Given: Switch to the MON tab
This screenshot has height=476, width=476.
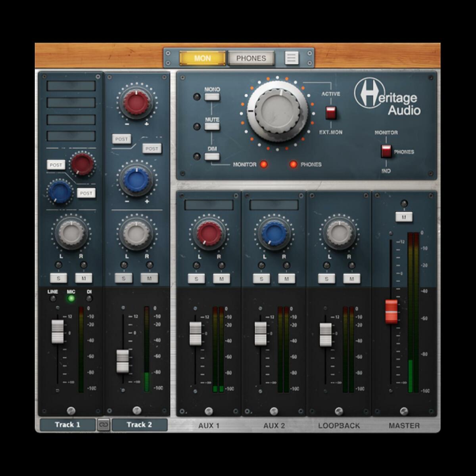Looking at the screenshot, I should point(202,58).
